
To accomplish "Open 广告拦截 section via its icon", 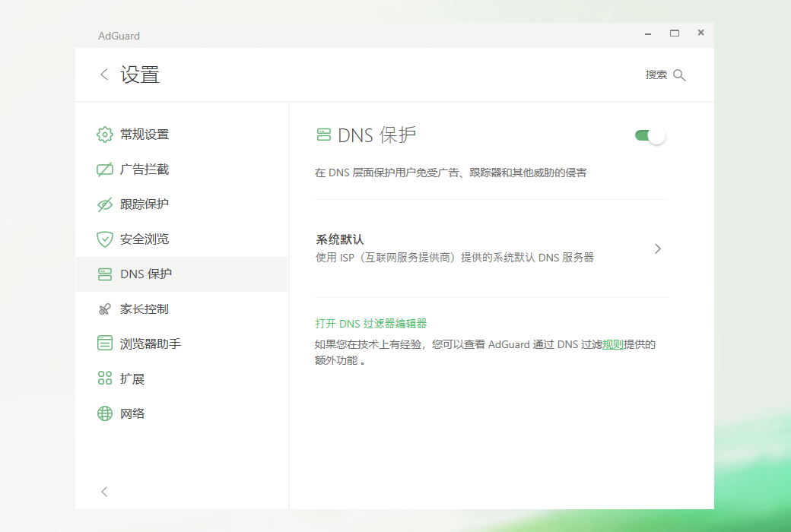I will (x=104, y=169).
